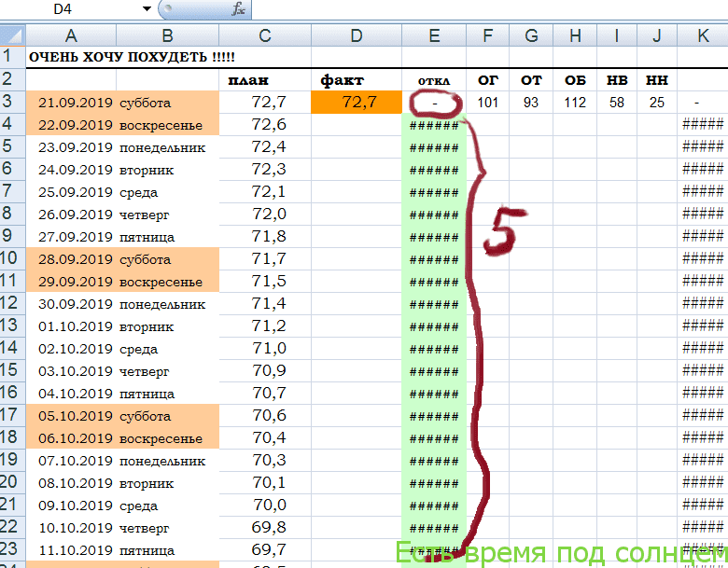Select column K header
This screenshot has width=728, height=568.
(x=702, y=35)
